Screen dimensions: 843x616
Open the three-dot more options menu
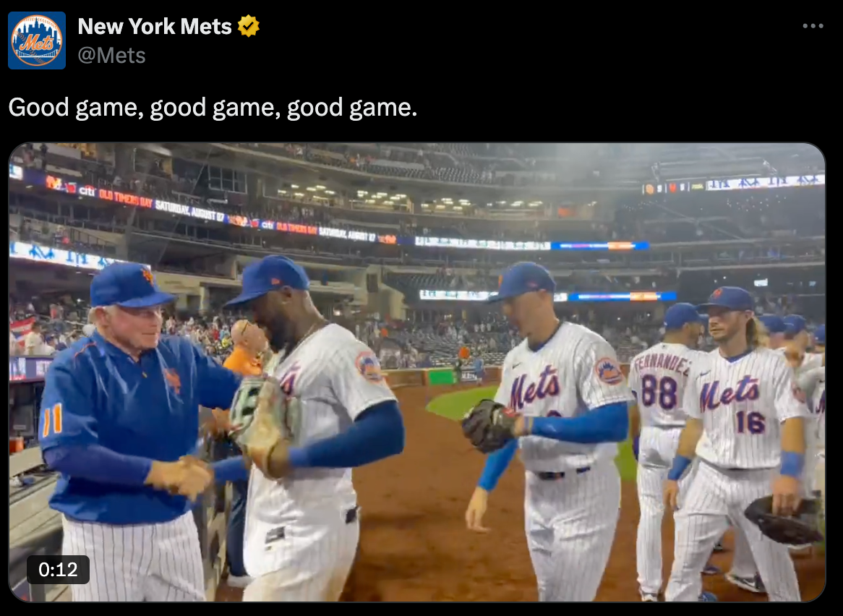pos(813,26)
